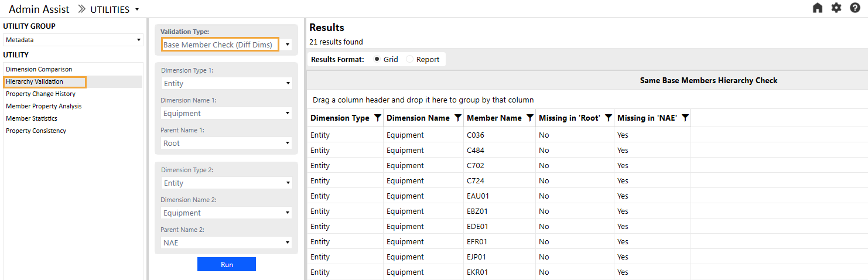Go to the Home page icon
The height and width of the screenshot is (280, 868).
tap(818, 8)
